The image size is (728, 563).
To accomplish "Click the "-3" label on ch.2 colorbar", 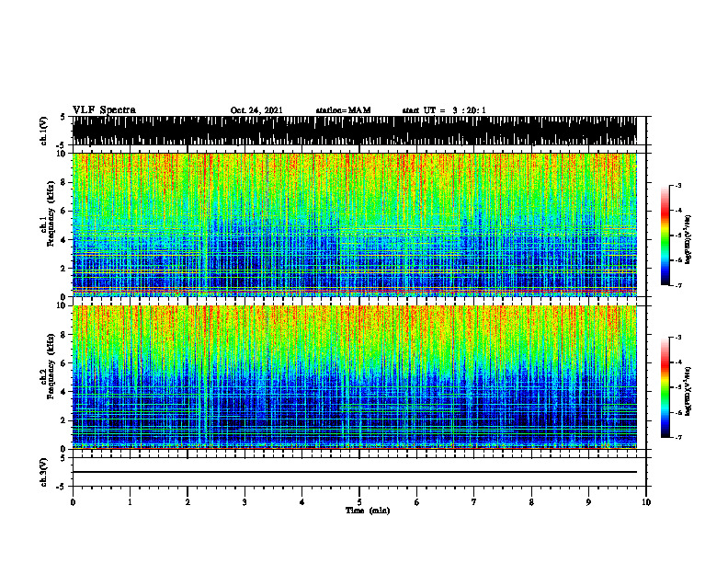I will point(678,338).
